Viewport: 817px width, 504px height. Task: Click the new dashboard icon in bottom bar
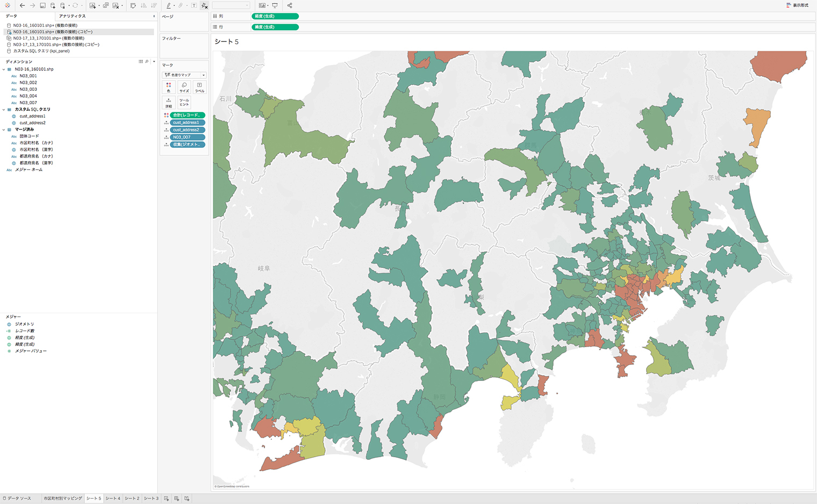coord(176,499)
